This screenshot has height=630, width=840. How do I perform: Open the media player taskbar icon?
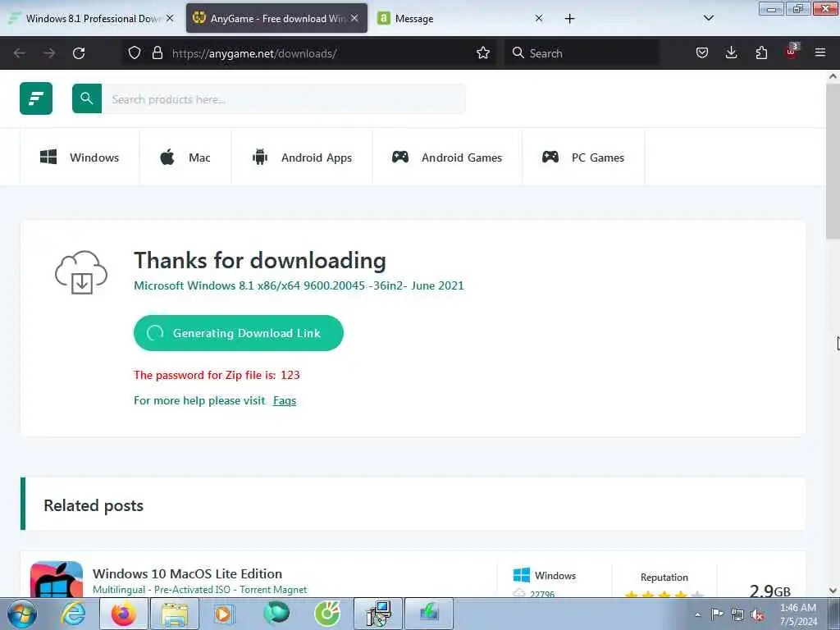tap(224, 614)
